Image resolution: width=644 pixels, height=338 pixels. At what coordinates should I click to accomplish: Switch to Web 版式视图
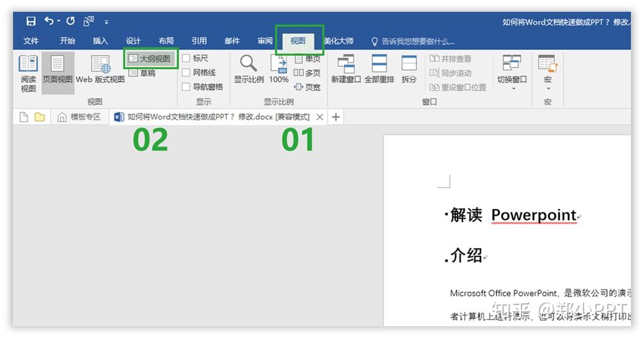point(100,70)
